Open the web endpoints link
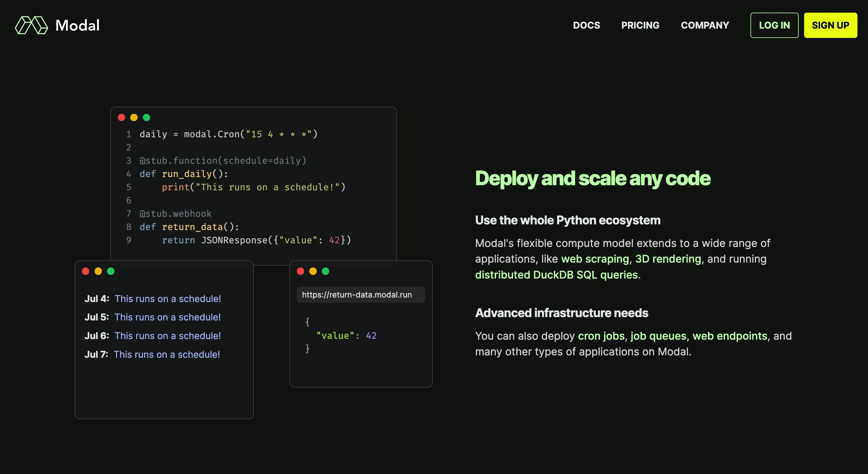This screenshot has height=474, width=868. pos(730,336)
